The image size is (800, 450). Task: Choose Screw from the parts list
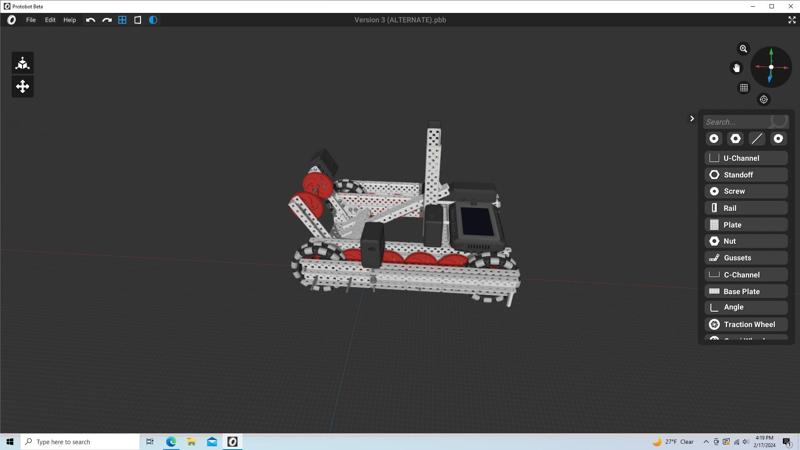[x=746, y=191]
